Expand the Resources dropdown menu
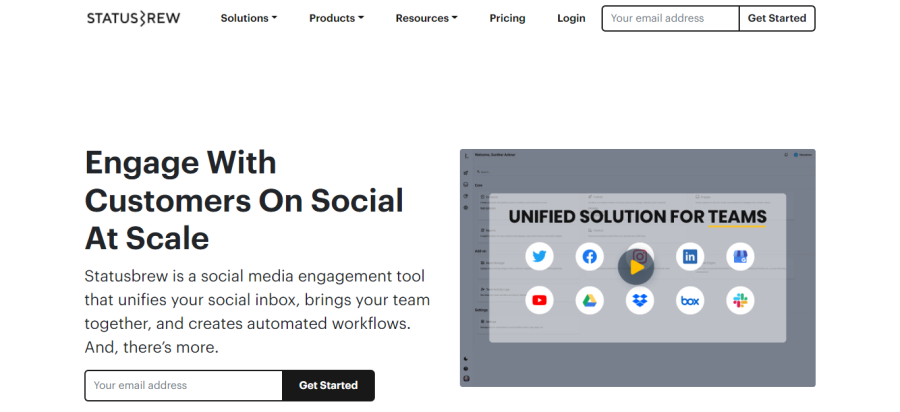The image size is (900, 412). tap(426, 18)
